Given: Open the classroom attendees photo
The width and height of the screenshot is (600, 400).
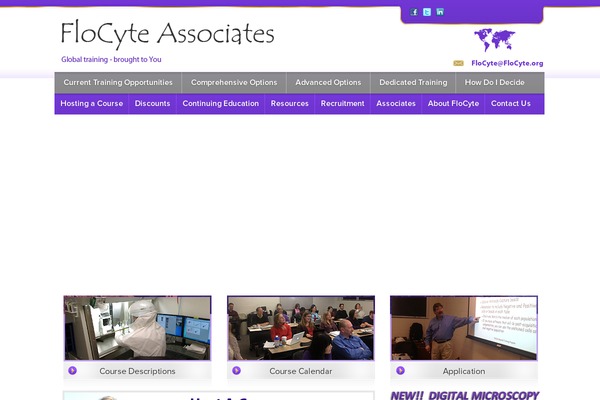Looking at the screenshot, I should point(301,328).
